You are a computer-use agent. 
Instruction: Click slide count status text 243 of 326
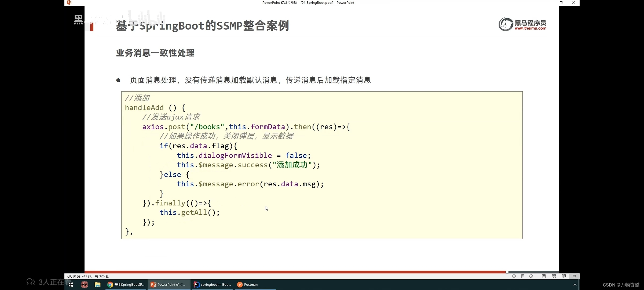[88, 276]
